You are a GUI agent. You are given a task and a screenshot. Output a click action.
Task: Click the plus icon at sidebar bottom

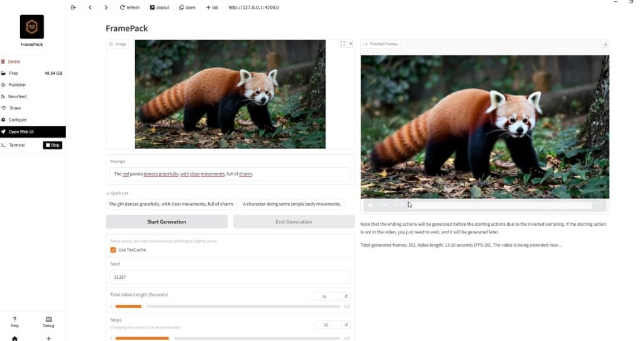[48, 338]
